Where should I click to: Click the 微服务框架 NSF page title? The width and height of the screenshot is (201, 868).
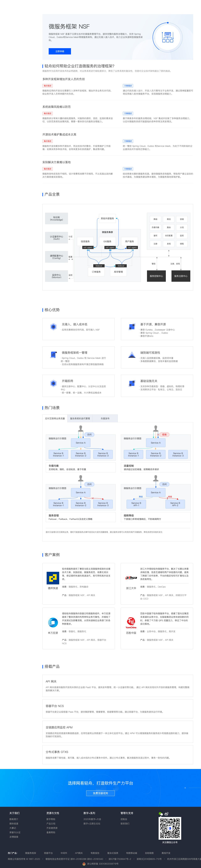tap(69, 26)
